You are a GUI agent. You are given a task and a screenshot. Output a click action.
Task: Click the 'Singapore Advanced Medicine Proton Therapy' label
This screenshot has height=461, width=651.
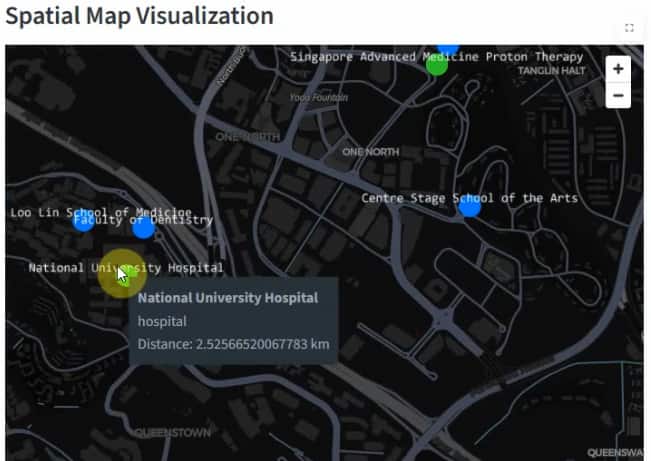point(436,57)
